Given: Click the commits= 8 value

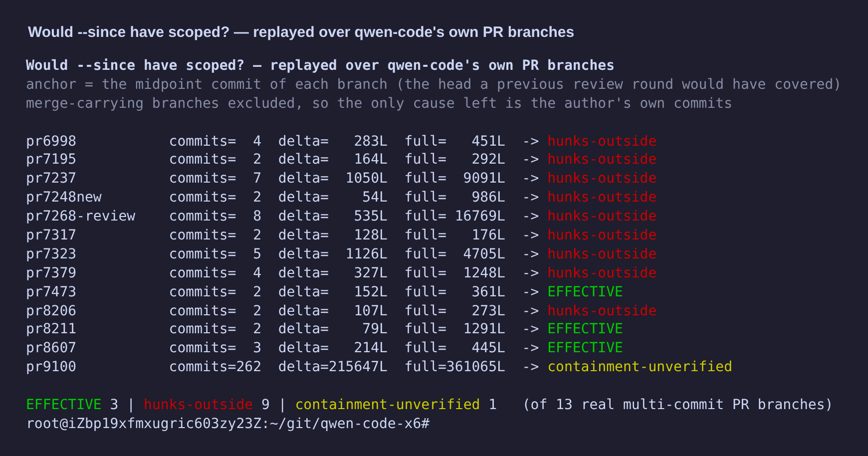Looking at the screenshot, I should click(x=215, y=216).
